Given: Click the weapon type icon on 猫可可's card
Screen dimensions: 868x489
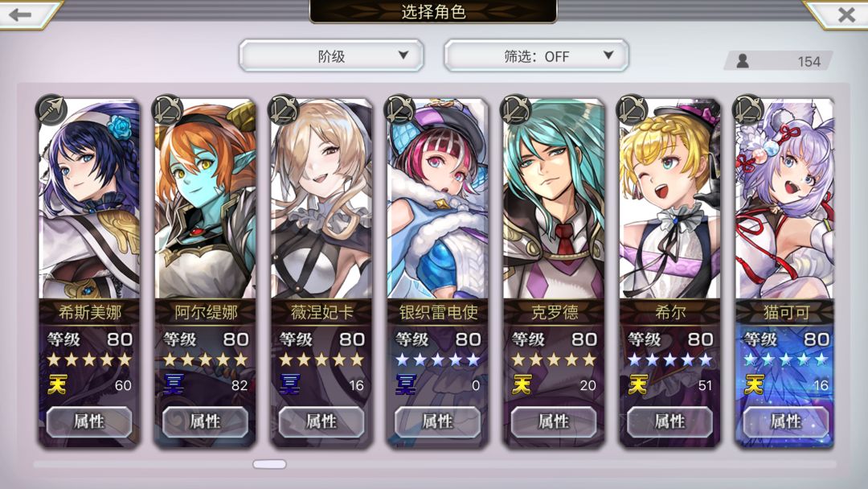Looking at the screenshot, I should [x=748, y=110].
